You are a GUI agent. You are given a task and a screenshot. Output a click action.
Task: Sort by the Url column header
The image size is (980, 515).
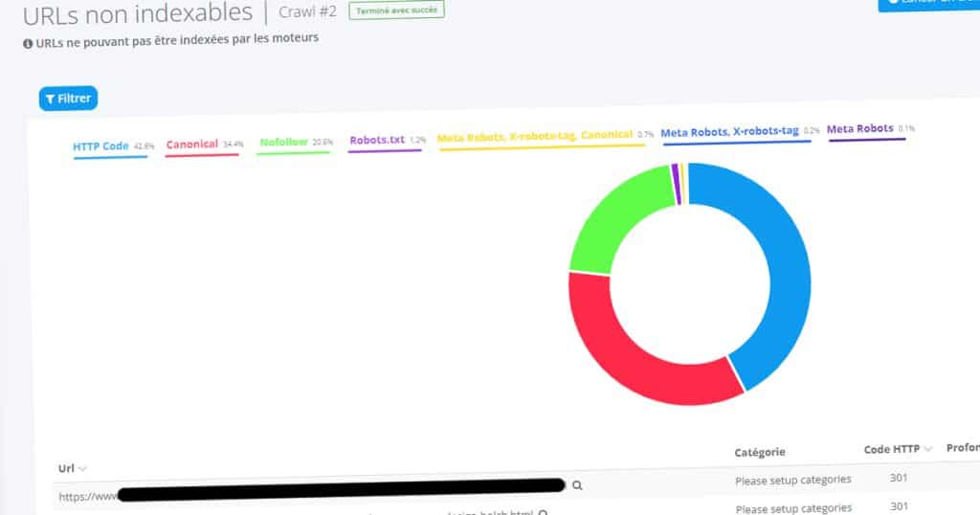point(72,468)
